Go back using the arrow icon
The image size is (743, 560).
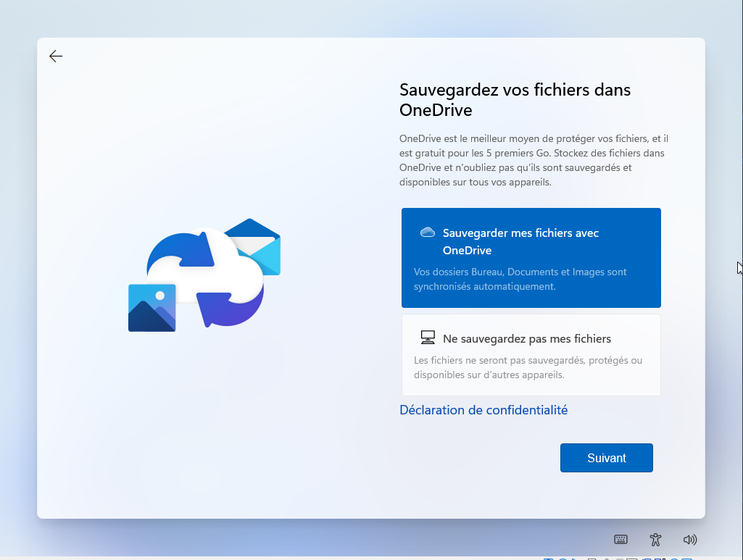tap(56, 57)
